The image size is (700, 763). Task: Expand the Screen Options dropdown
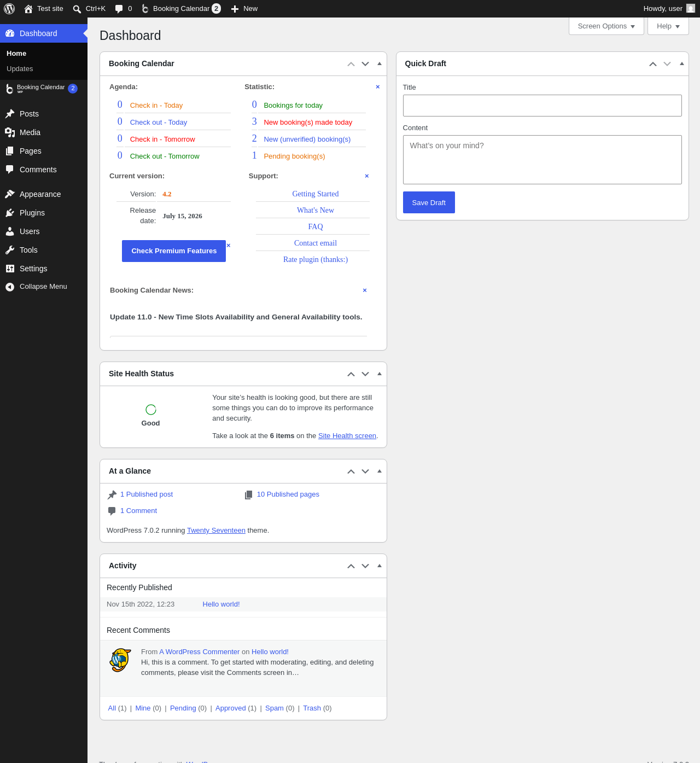[x=606, y=26]
